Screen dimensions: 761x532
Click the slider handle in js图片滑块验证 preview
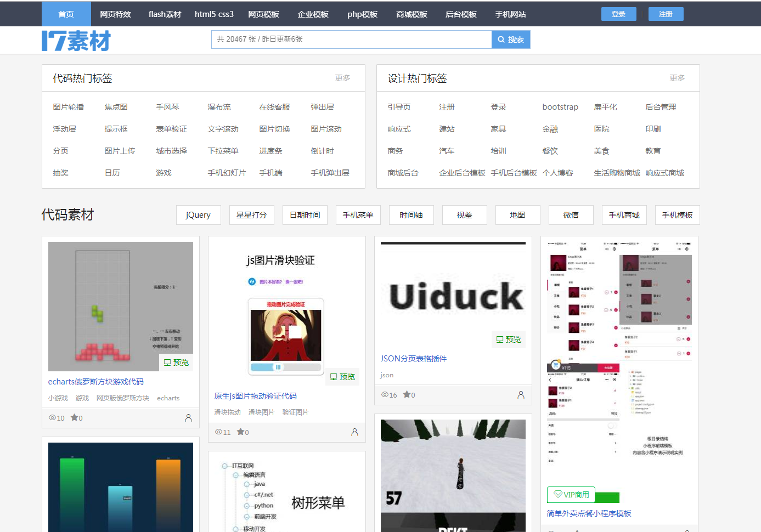[278, 367]
